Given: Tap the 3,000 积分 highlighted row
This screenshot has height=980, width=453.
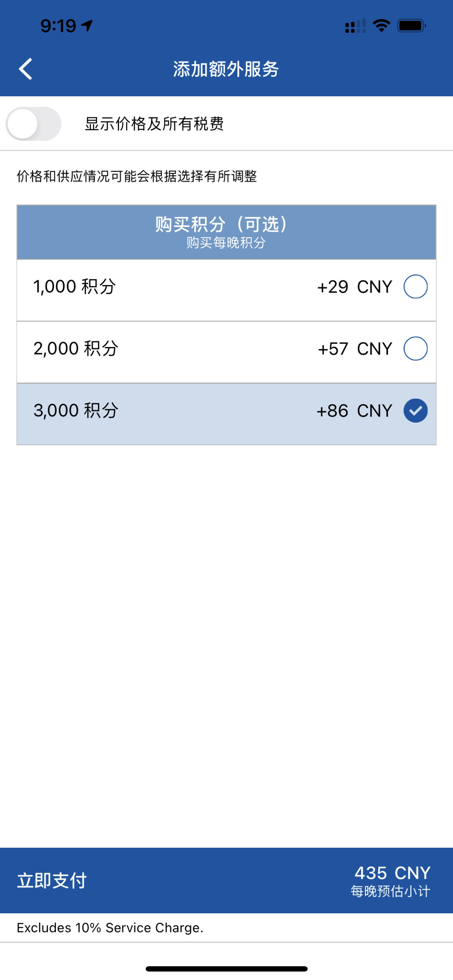Looking at the screenshot, I should 226,414.
